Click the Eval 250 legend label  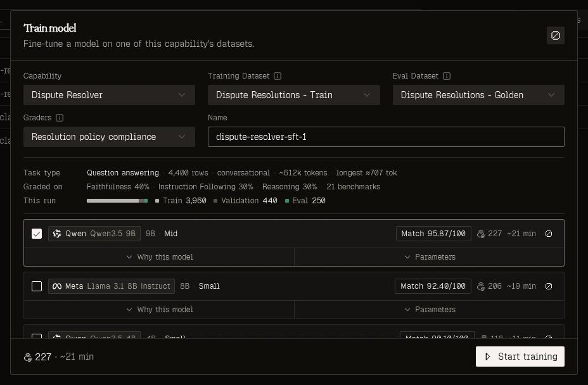click(305, 201)
